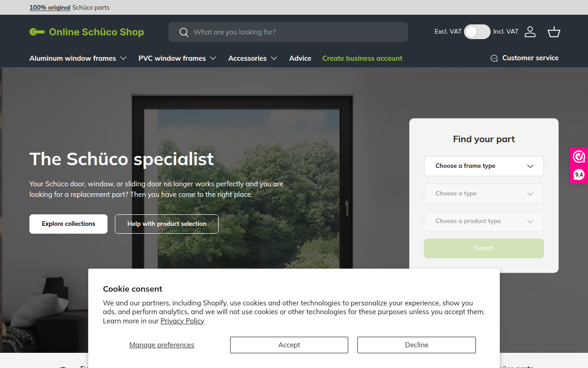Go to the Advice page
Screen dimensions: 588x368
point(300,58)
